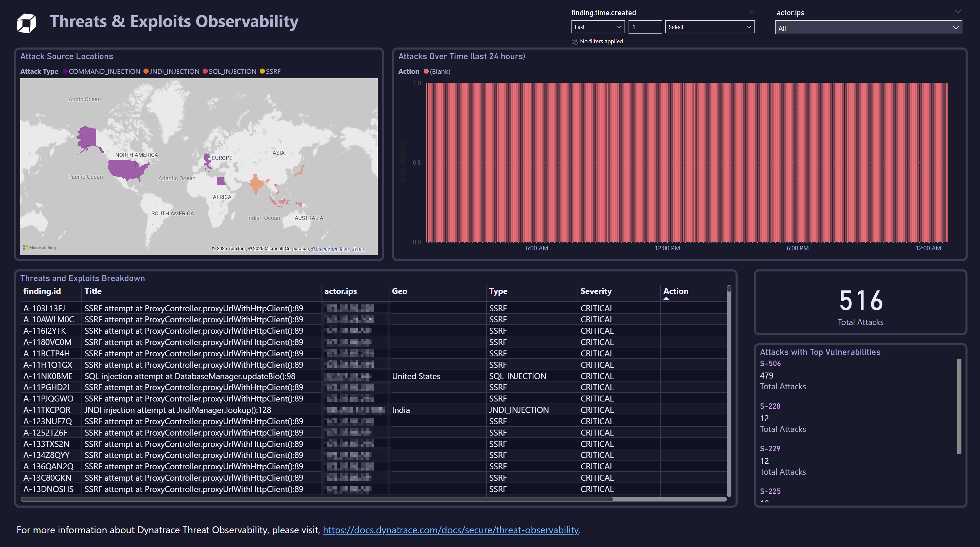The width and height of the screenshot is (980, 547).
Task: Toggle the (Blank) Action legend item
Action: 426,71
